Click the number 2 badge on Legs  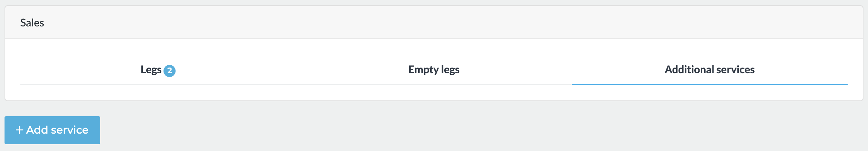point(170,71)
